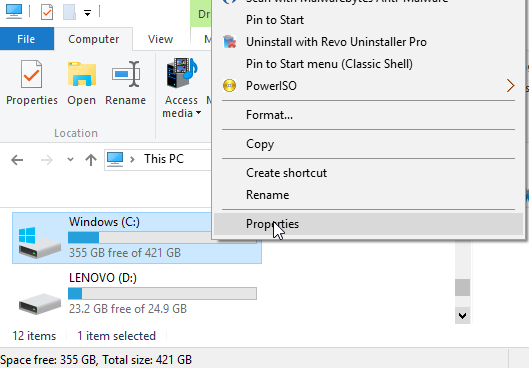This screenshot has width=529, height=368.
Task: Click the Windows (C:) usage bar
Action: (140, 237)
